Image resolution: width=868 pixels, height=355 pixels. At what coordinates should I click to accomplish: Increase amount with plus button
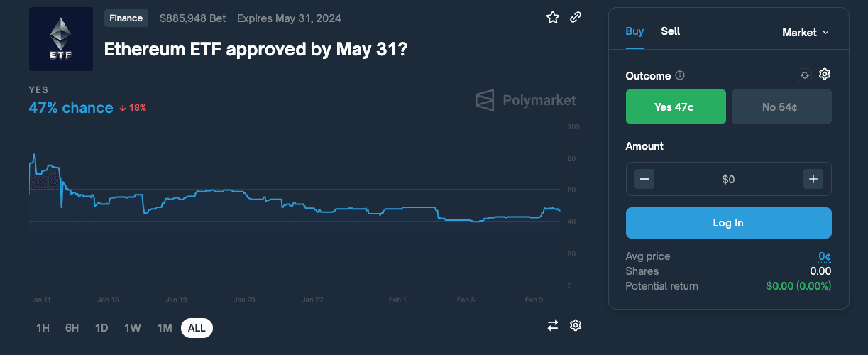click(x=813, y=179)
